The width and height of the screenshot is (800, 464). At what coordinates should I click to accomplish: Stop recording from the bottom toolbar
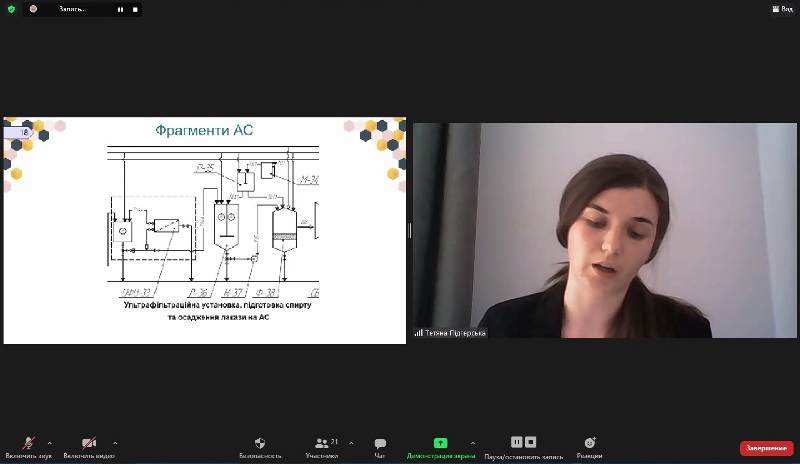(531, 442)
